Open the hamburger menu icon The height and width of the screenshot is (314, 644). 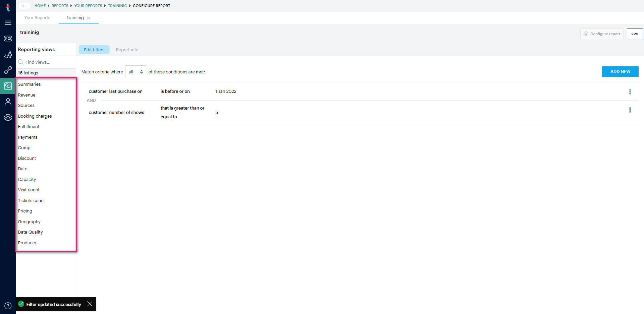(8, 23)
